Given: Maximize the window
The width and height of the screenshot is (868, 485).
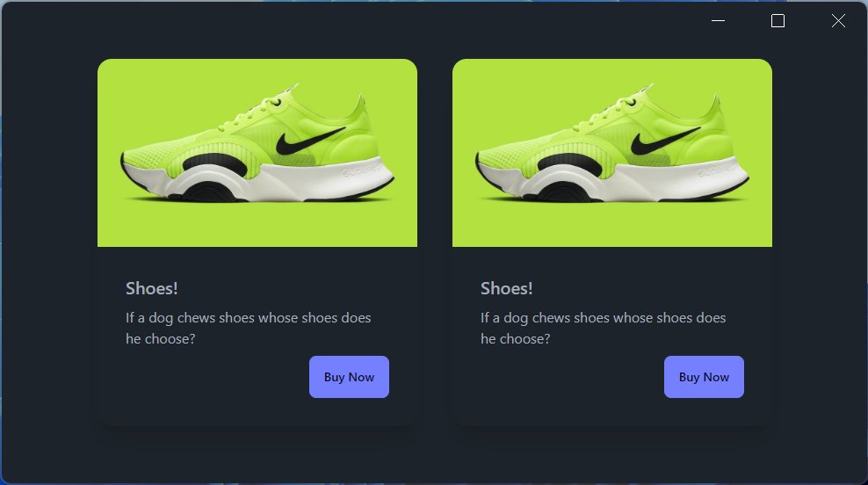Looking at the screenshot, I should 778,20.
